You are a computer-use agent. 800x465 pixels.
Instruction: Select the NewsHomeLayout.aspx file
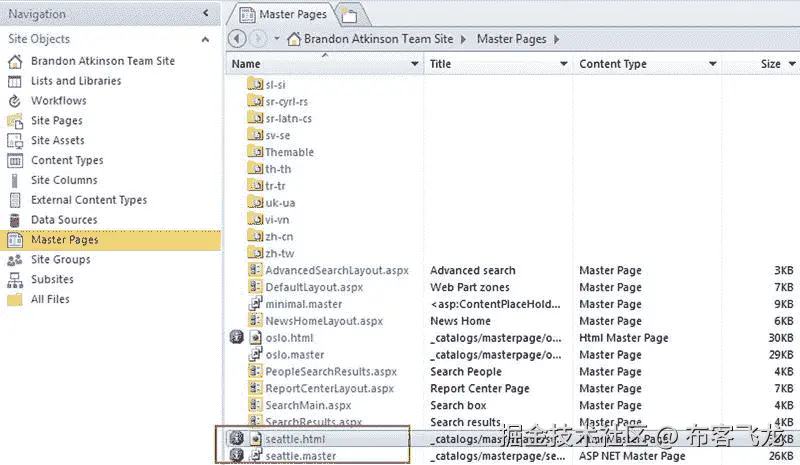click(324, 321)
